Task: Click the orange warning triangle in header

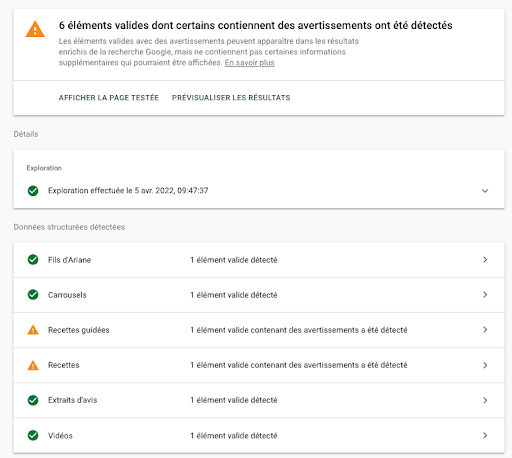Action: (35, 29)
